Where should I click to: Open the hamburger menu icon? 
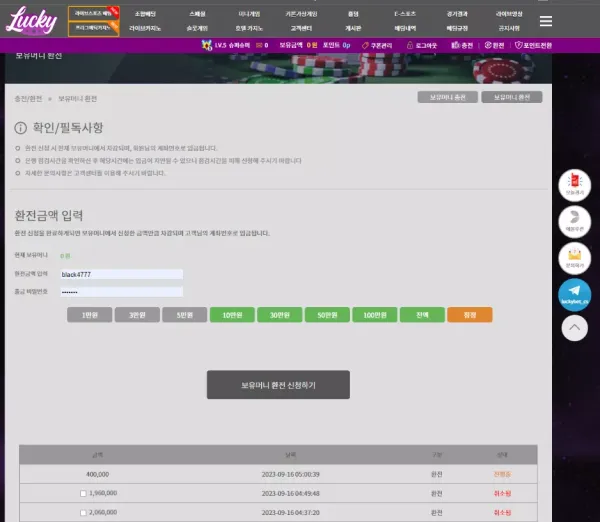tap(546, 21)
